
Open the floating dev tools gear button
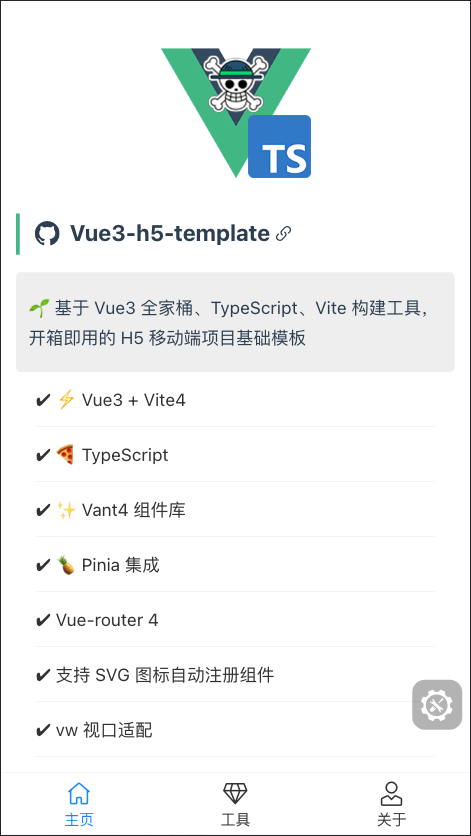(x=437, y=705)
